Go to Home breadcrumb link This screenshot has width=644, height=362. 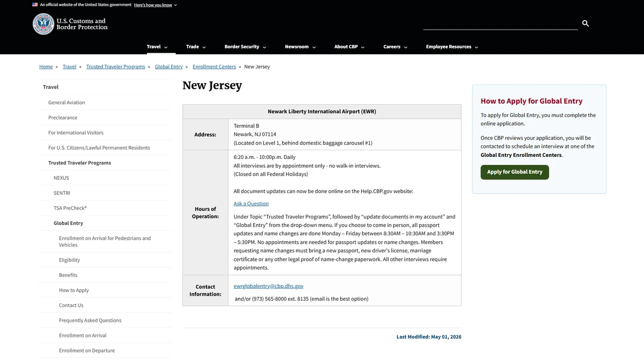coord(46,67)
